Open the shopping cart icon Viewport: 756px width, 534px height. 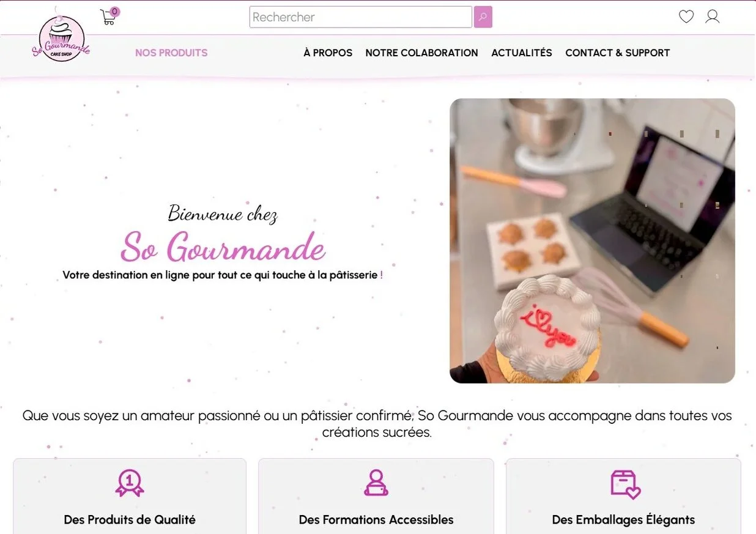point(108,18)
